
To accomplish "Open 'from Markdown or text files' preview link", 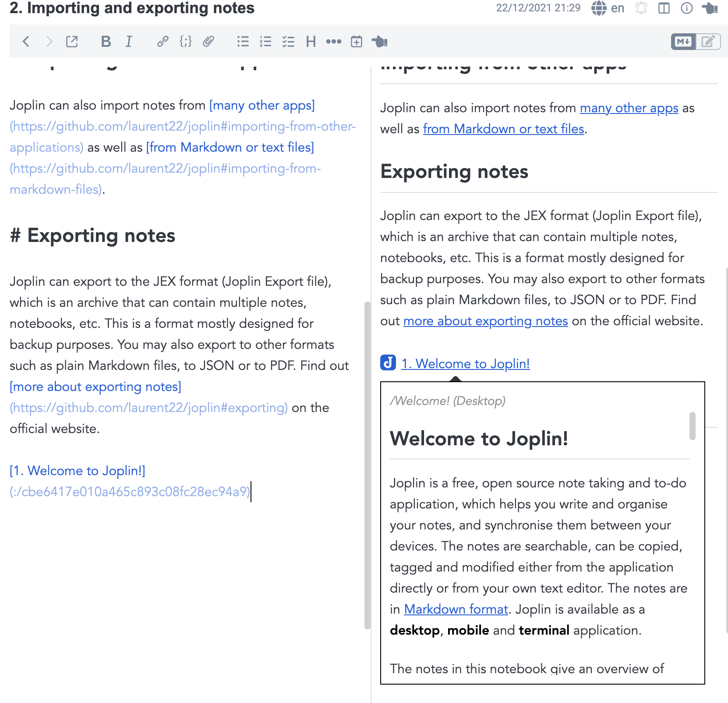I will click(x=504, y=129).
